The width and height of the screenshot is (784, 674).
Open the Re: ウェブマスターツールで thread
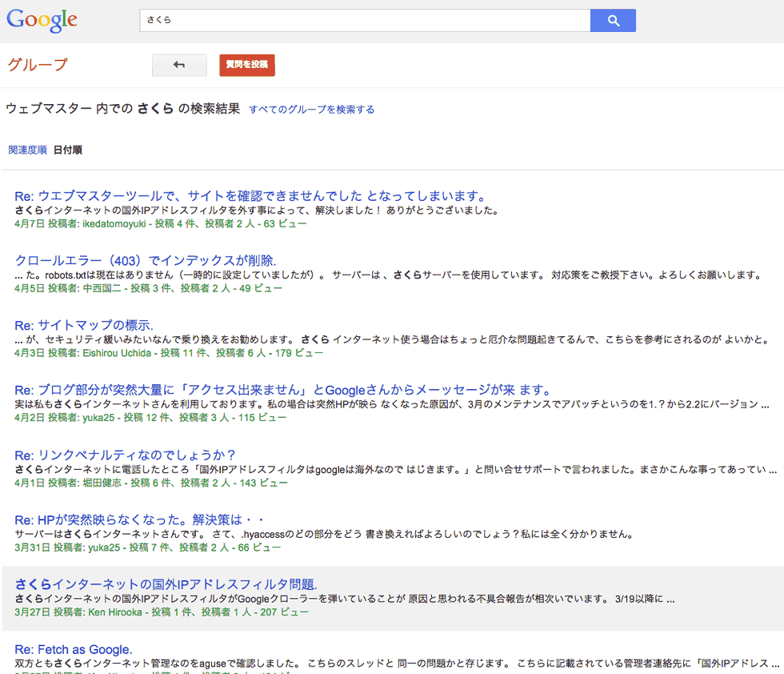[x=251, y=196]
